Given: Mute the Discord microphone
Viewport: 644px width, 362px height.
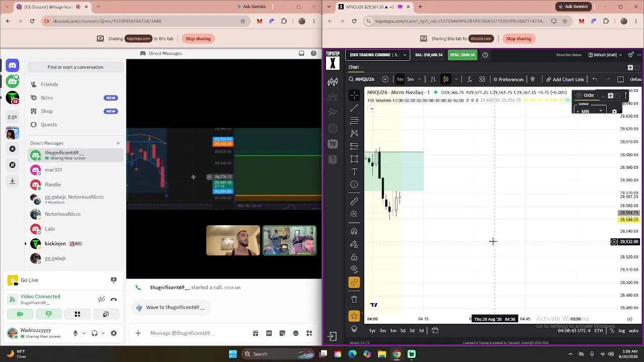Looking at the screenshot, I should tap(75, 333).
